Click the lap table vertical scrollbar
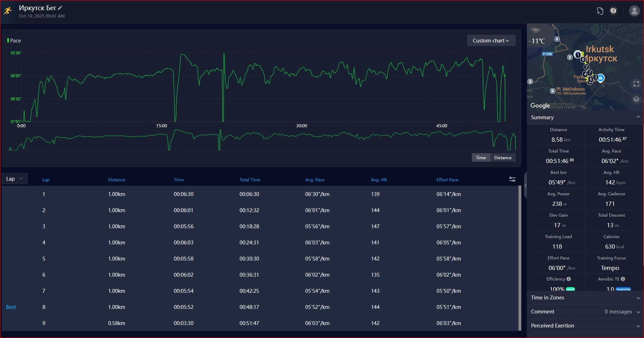The width and height of the screenshot is (644, 338). [520, 258]
